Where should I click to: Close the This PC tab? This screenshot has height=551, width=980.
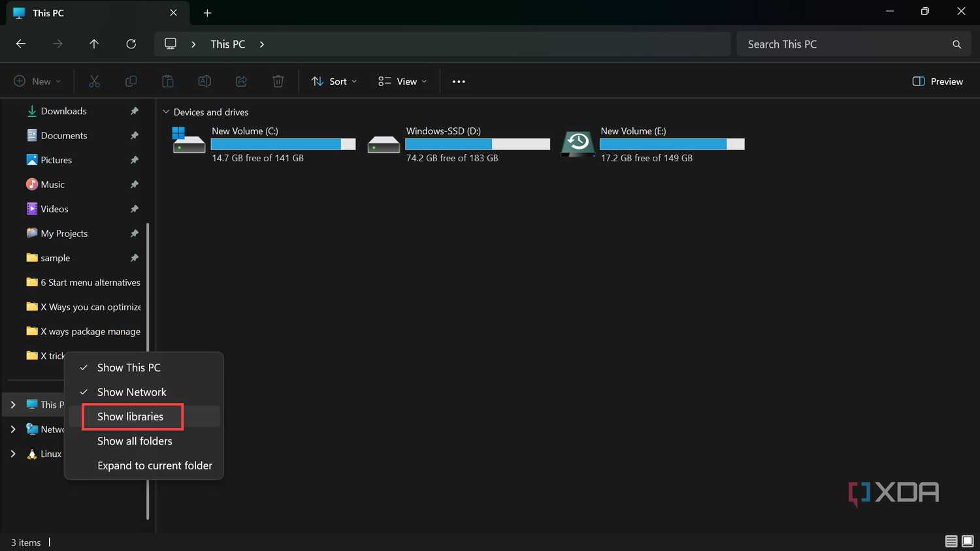173,13
